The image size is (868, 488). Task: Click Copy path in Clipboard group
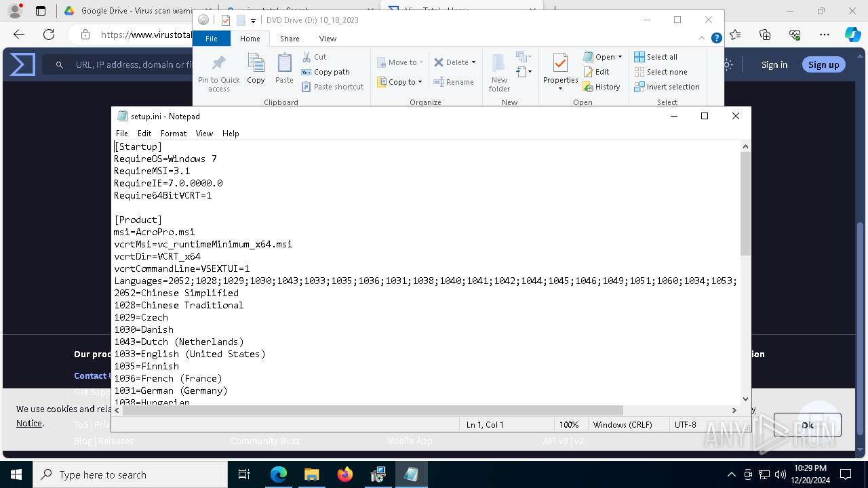point(325,72)
